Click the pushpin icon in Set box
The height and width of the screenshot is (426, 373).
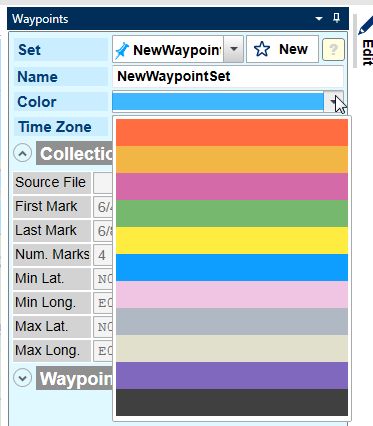[122, 52]
